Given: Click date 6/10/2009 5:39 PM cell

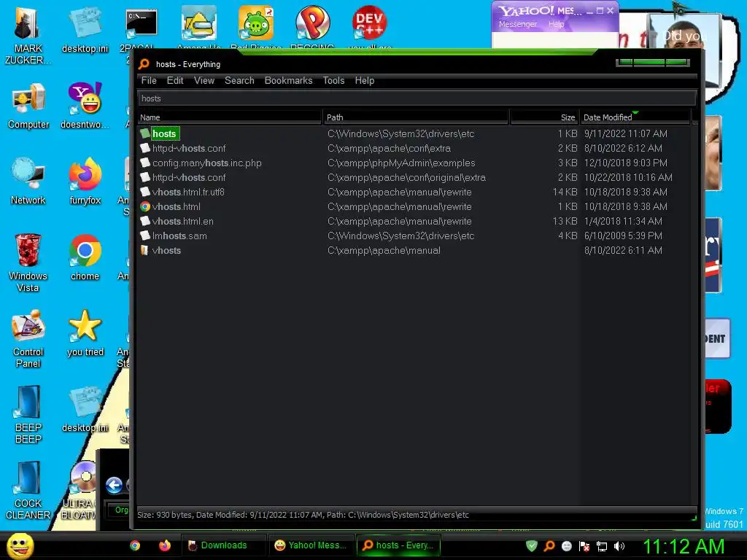Looking at the screenshot, I should (x=623, y=236).
